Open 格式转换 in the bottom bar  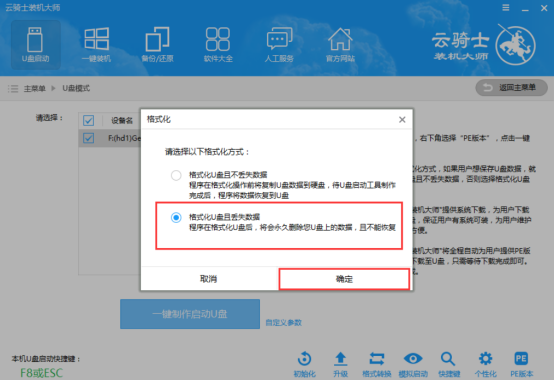(377, 364)
